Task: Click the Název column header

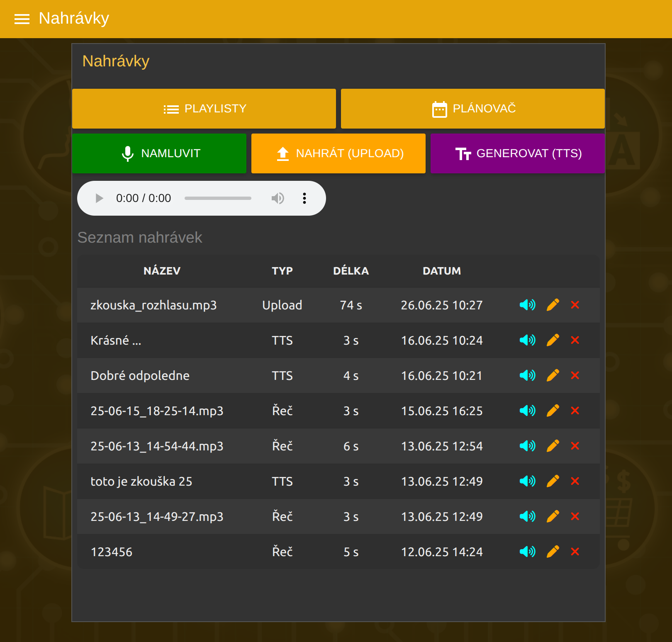Action: (162, 271)
